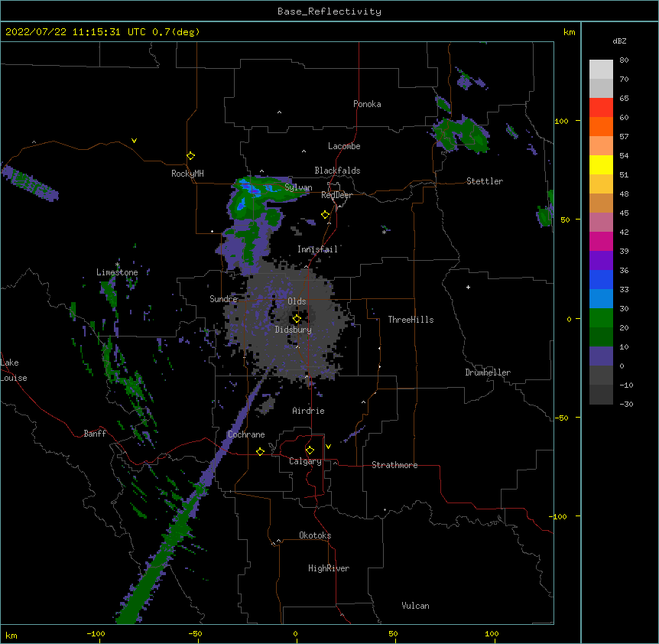Click the Base_Reflectivity title text
Image resolution: width=659 pixels, height=644 pixels.
(x=329, y=11)
